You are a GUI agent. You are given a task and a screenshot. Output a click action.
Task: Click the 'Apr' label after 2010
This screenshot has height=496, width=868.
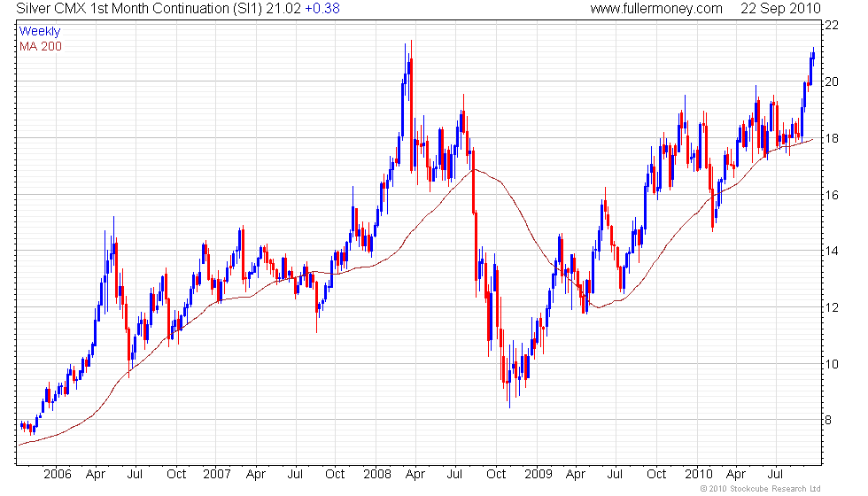click(x=736, y=475)
